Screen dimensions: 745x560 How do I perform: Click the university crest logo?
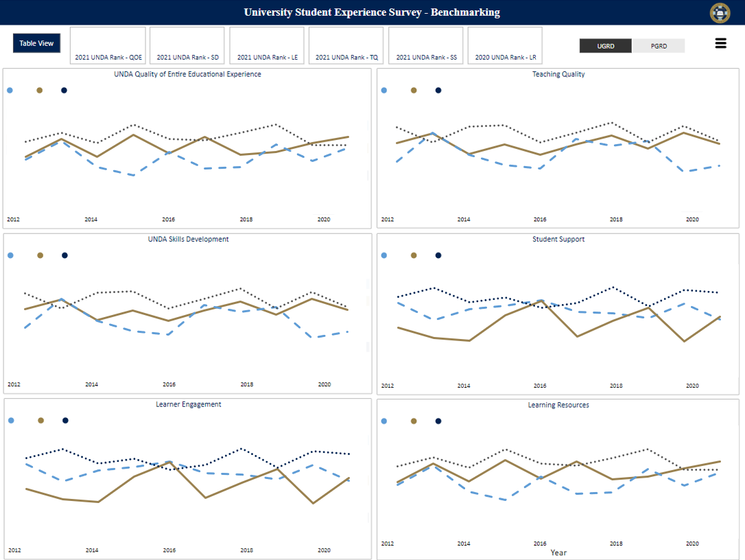pyautogui.click(x=720, y=13)
